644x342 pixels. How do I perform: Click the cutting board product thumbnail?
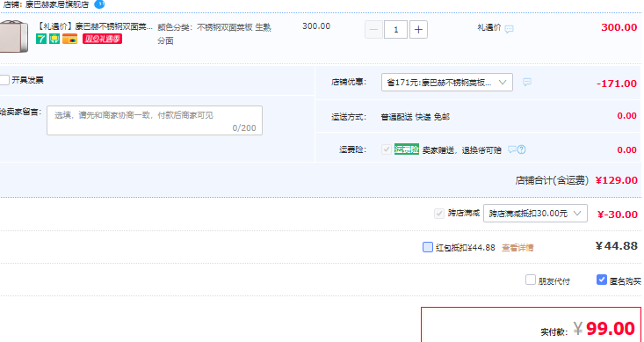click(13, 36)
